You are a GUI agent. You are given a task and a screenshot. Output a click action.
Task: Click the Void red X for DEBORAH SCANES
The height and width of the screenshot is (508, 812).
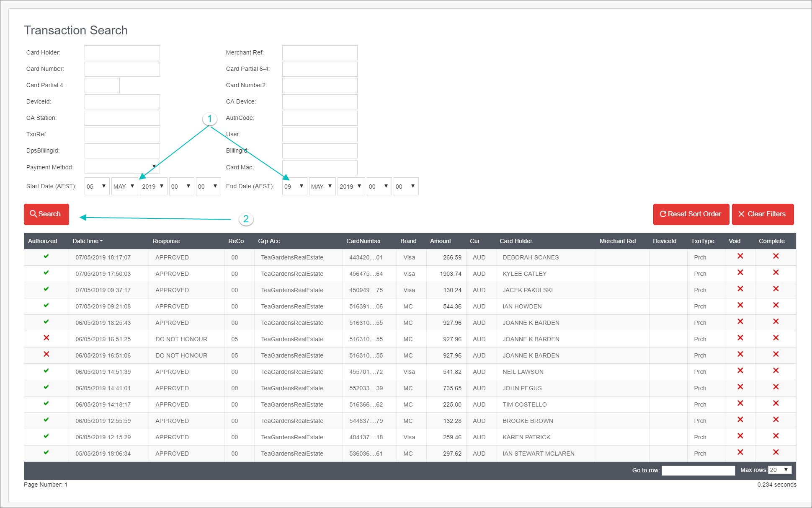[740, 256]
